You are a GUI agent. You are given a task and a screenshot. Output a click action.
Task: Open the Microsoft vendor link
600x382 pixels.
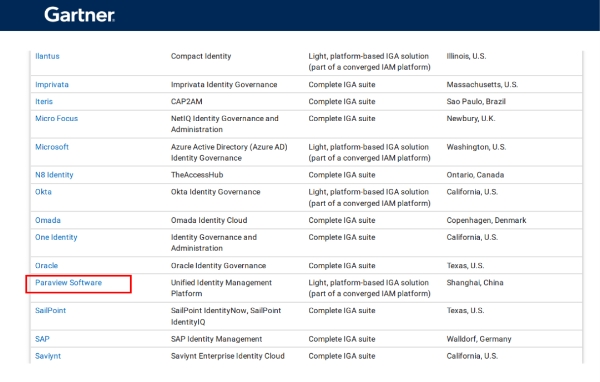click(x=52, y=147)
